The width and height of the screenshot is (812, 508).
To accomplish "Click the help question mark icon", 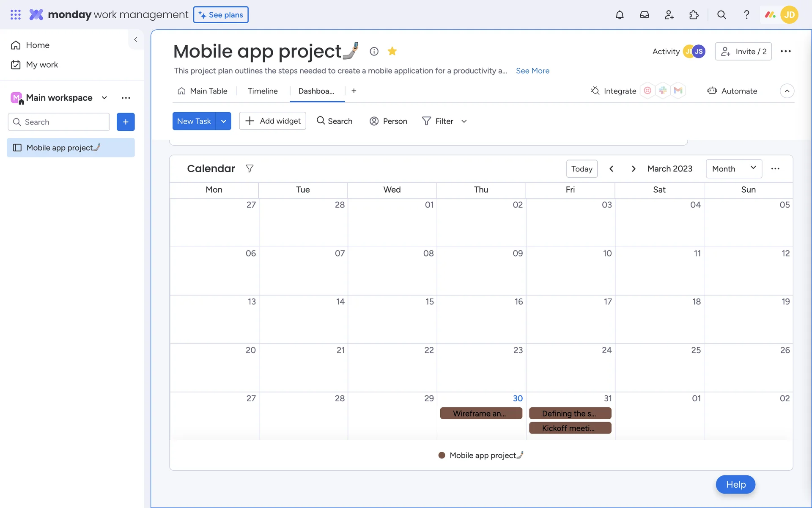I will click(x=746, y=15).
